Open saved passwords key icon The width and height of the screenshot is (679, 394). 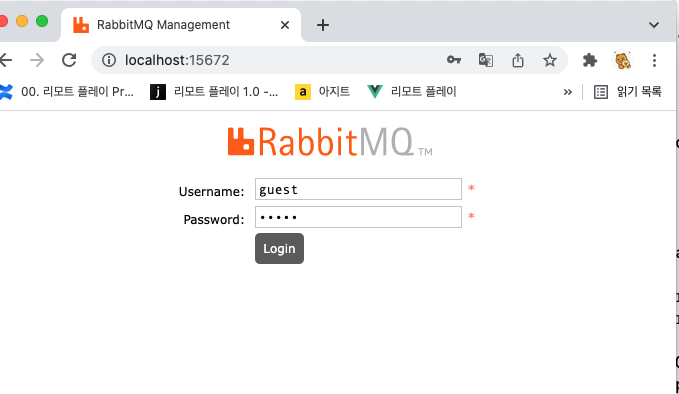(x=454, y=60)
